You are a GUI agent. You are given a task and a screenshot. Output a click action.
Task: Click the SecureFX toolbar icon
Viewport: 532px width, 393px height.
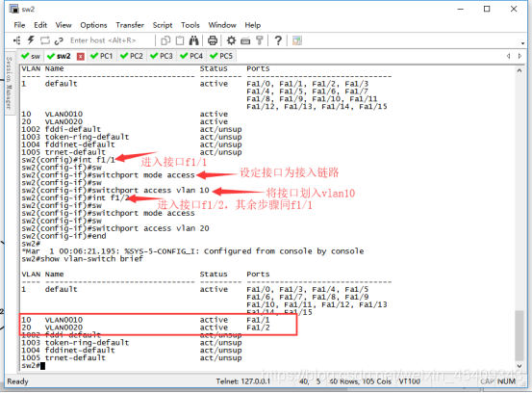click(x=297, y=40)
